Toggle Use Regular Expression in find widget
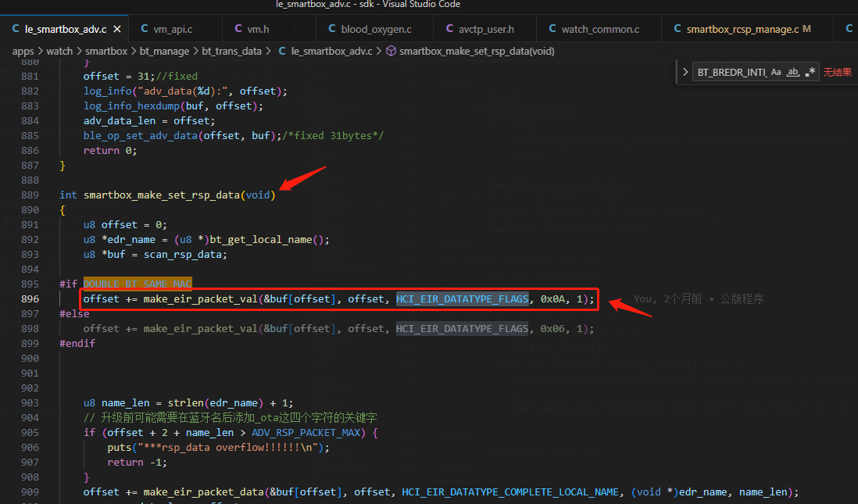 [x=810, y=72]
